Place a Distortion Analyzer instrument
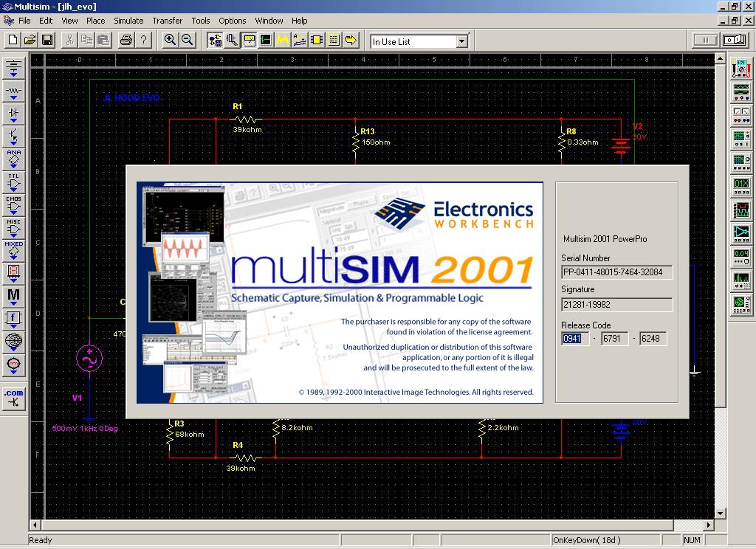The image size is (756, 549). [741, 256]
